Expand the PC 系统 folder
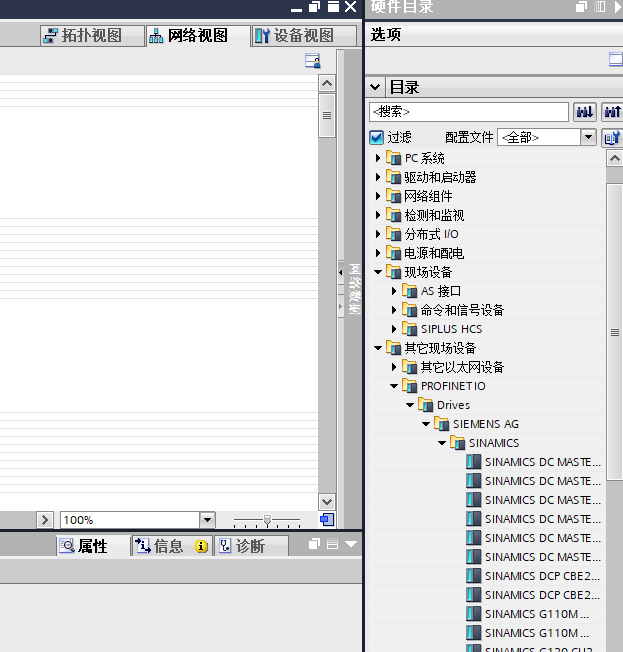Image resolution: width=623 pixels, height=652 pixels. click(378, 158)
